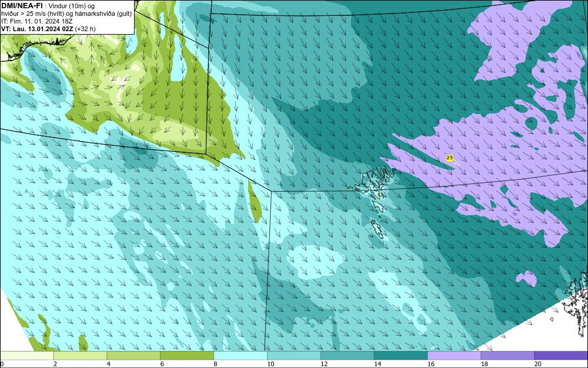Select the 0–2 m/s legend color segment

tap(27, 355)
